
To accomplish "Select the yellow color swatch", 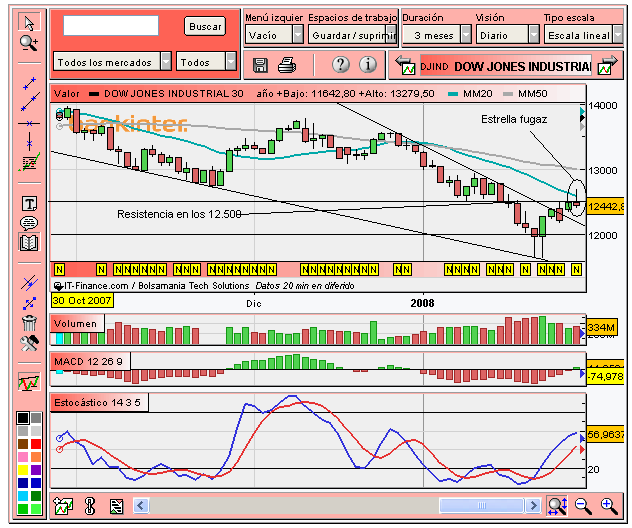I will pyautogui.click(x=23, y=470).
